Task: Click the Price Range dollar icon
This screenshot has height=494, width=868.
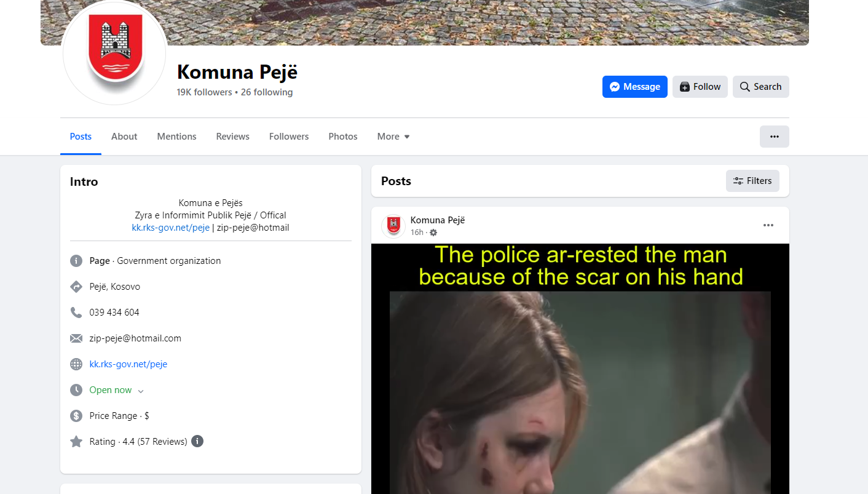Action: [76, 416]
